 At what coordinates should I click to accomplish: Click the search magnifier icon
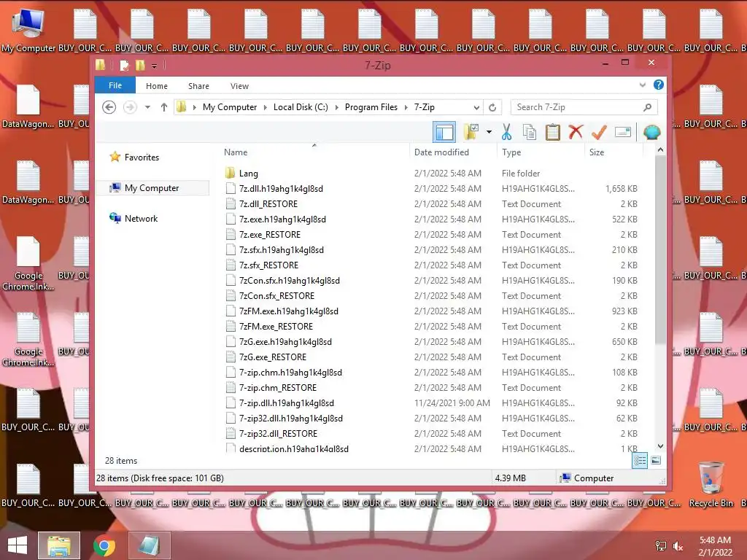[x=647, y=107]
